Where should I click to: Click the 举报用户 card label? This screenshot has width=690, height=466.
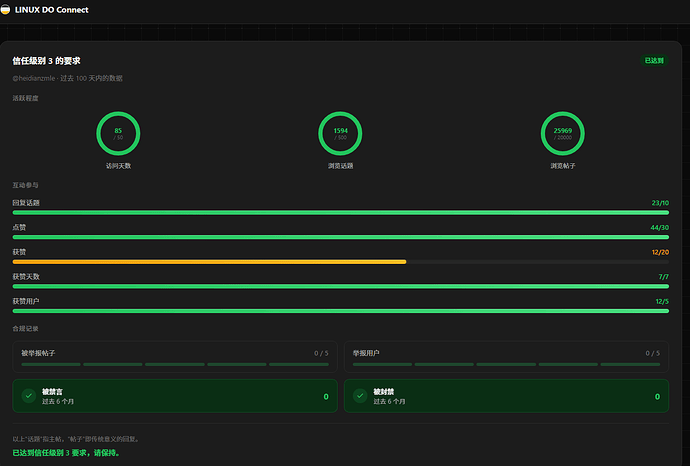tap(366, 353)
